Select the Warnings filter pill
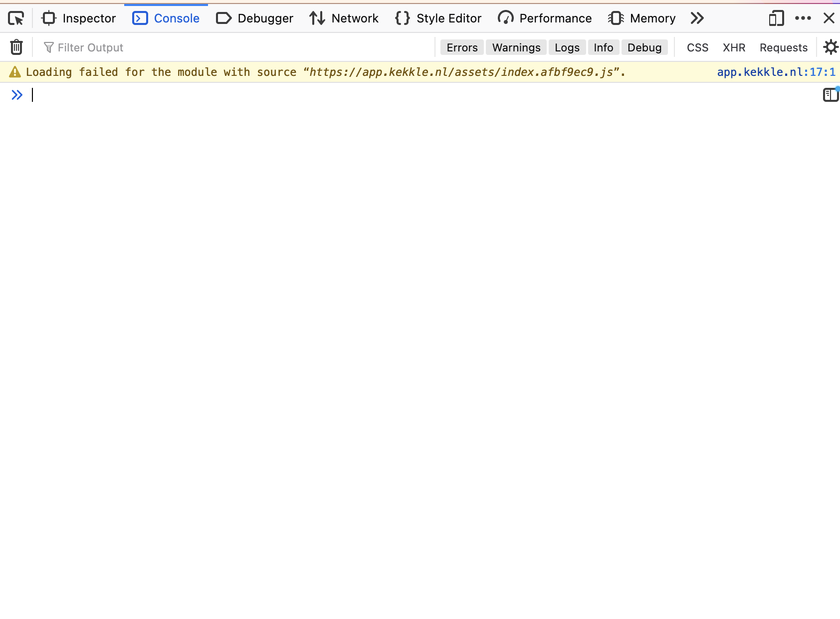The image size is (840, 619). click(516, 47)
